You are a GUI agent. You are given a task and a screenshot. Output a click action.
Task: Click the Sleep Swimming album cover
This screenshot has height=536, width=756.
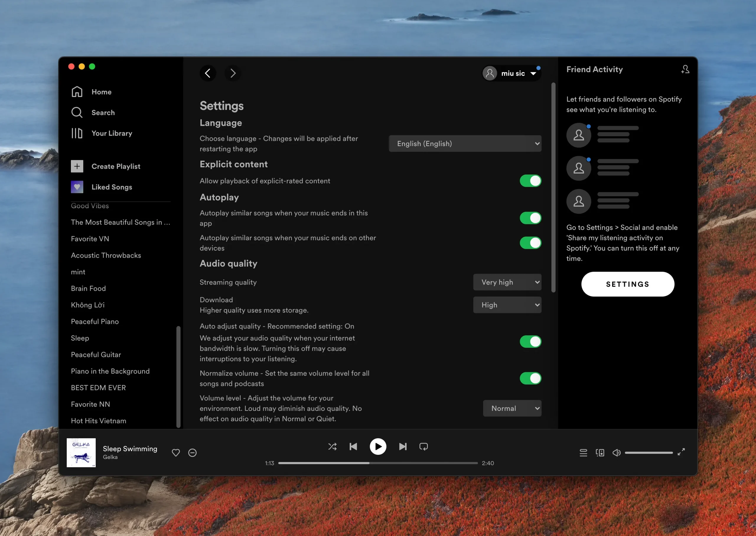[x=81, y=452]
